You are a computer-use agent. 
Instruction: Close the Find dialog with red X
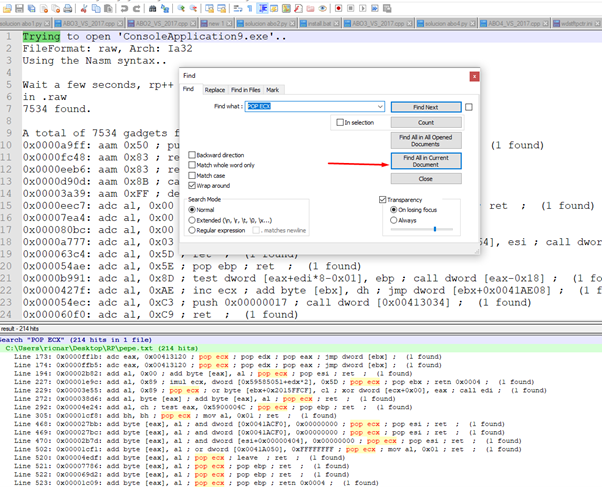[x=474, y=76]
